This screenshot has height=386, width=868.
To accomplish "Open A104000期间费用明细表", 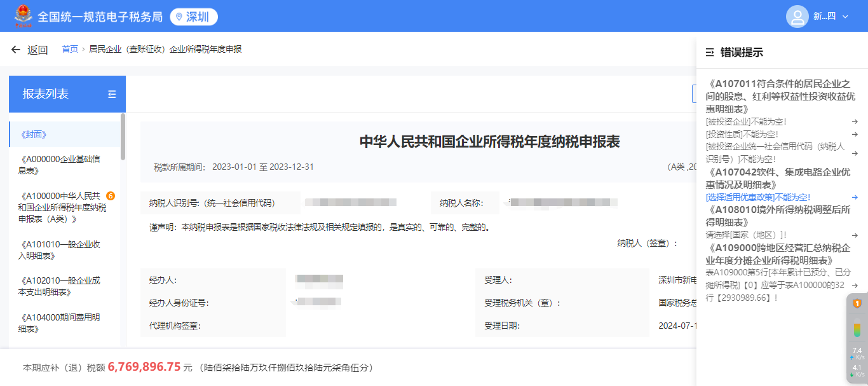I will [59, 323].
